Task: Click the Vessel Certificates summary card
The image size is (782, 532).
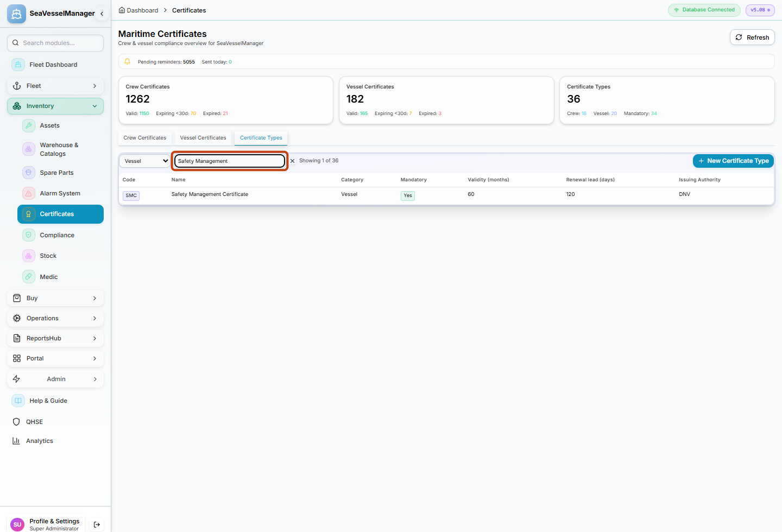Action: coord(446,100)
